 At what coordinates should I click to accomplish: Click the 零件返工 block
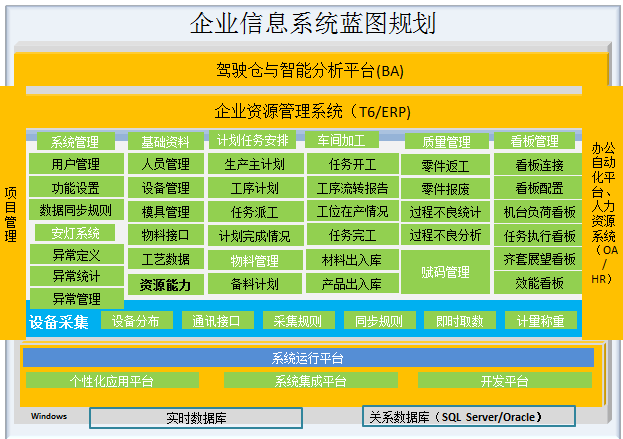[445, 165]
